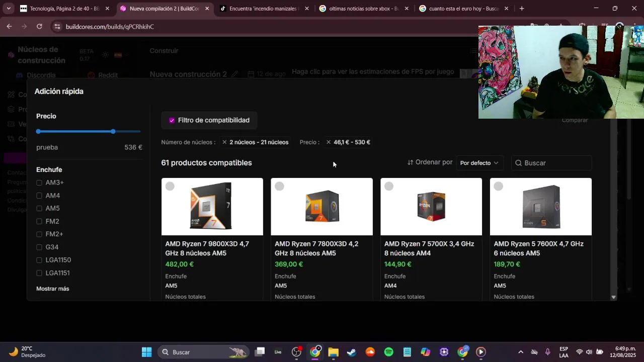The image size is (644, 362).
Task: Switch to 'Tecnología, Página 2 de 40' tab
Action: coord(64,9)
